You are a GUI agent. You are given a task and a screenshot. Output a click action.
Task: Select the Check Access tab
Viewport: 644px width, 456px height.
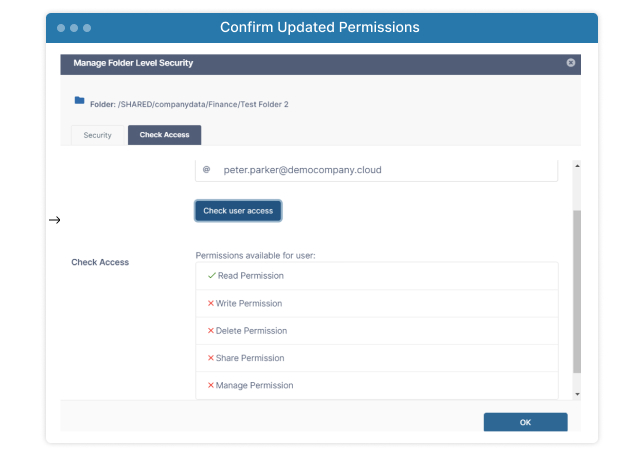164,135
